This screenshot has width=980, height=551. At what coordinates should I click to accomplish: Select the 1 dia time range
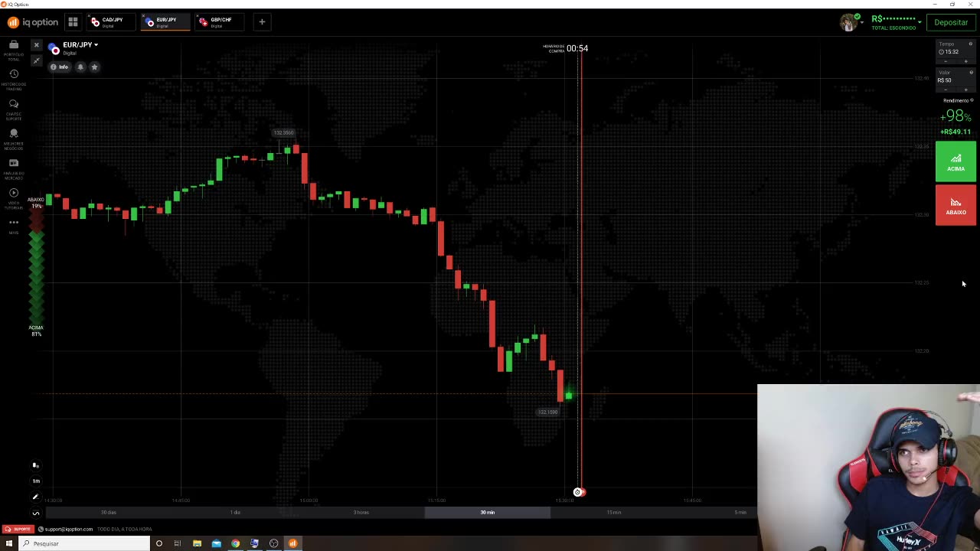[235, 512]
